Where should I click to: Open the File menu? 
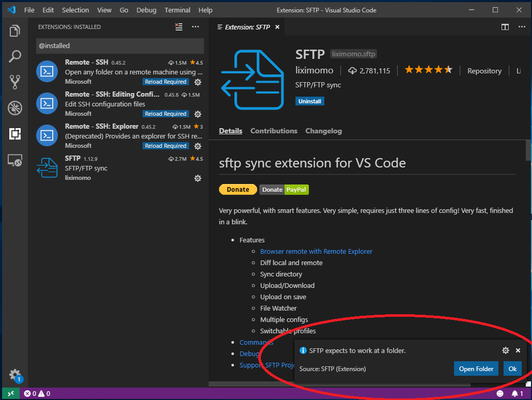[29, 10]
